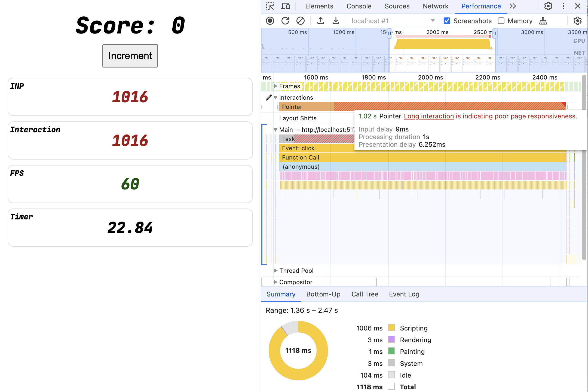Expand the Frames section row
The width and height of the screenshot is (588, 392).
(274, 86)
